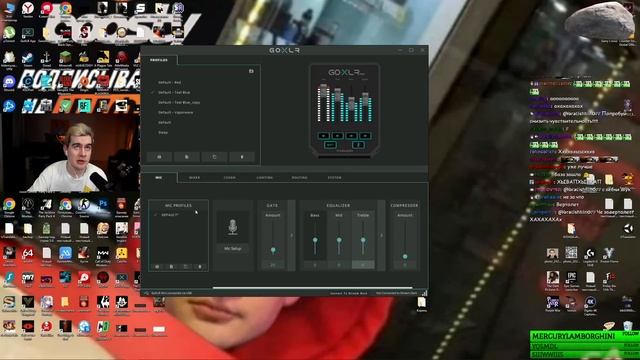Click the first mute button on the GoXLR device image
The width and height of the screenshot is (640, 360).
(x=324, y=135)
